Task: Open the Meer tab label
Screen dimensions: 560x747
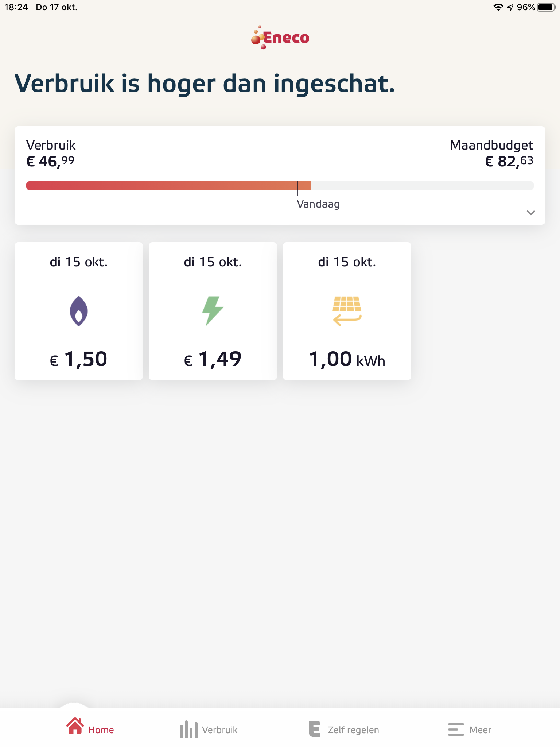Action: pos(480,730)
